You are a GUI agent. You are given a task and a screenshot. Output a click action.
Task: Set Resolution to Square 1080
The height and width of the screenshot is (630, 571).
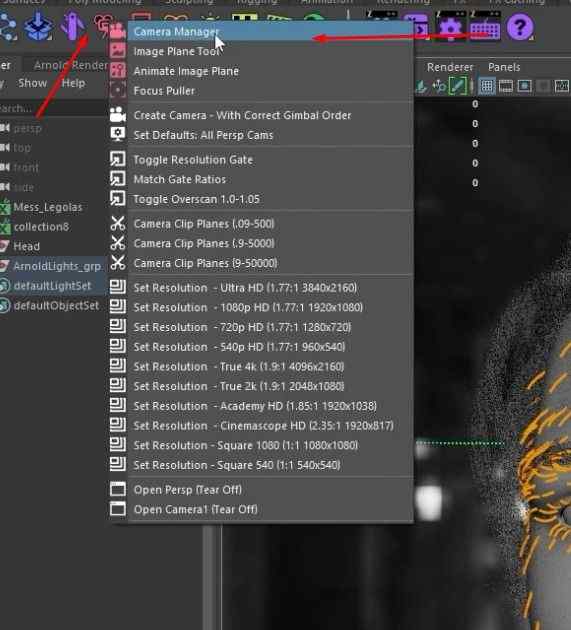pos(261,445)
